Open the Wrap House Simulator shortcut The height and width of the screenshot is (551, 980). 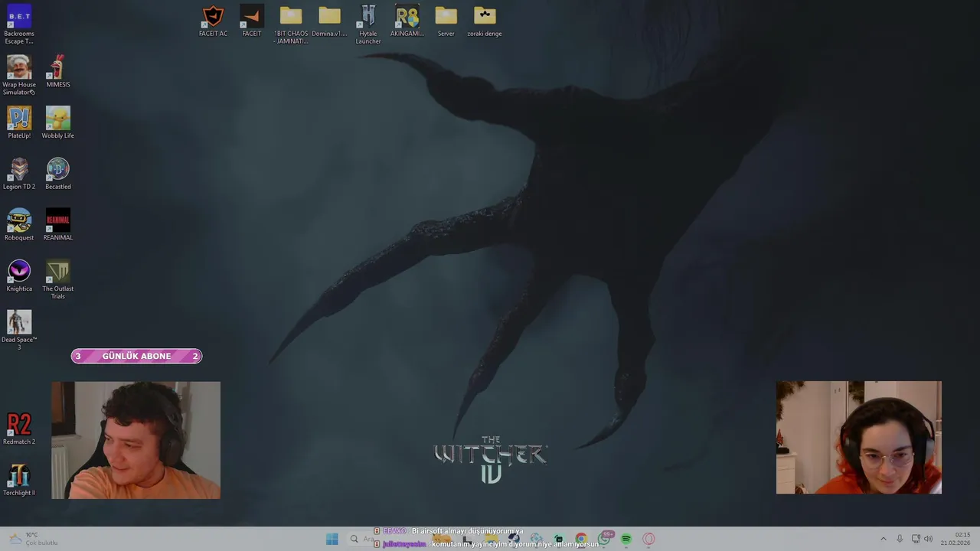[x=19, y=75]
